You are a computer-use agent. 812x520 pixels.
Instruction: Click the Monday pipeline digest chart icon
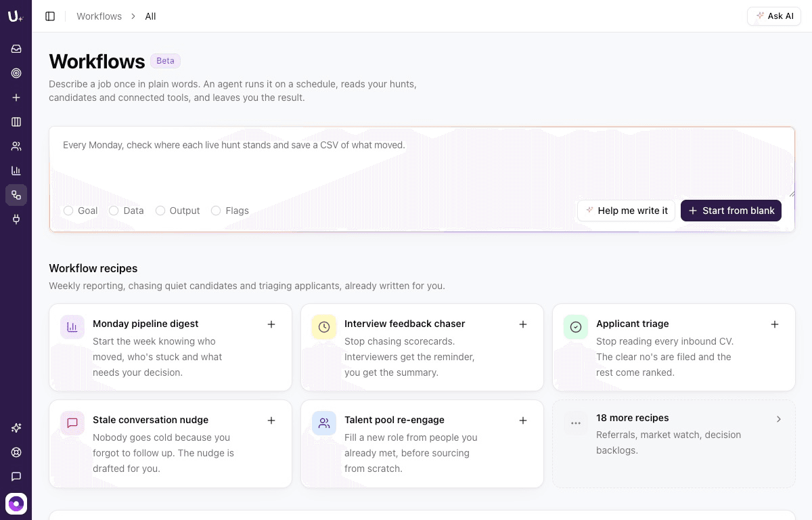72,327
